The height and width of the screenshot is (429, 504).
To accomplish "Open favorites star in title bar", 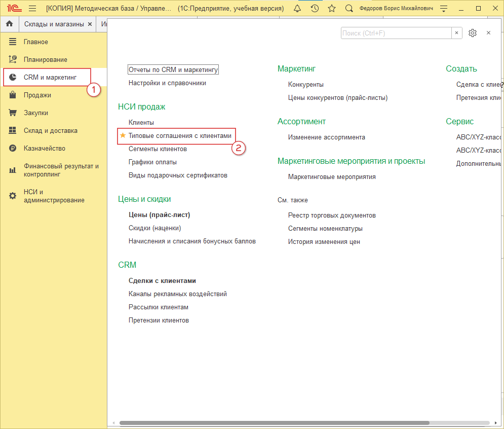I will tap(332, 9).
